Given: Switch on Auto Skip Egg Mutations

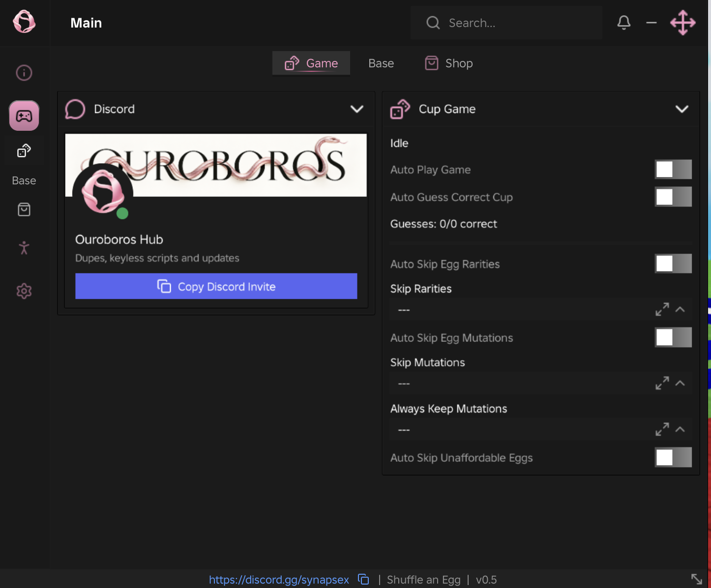Looking at the screenshot, I should [x=673, y=337].
